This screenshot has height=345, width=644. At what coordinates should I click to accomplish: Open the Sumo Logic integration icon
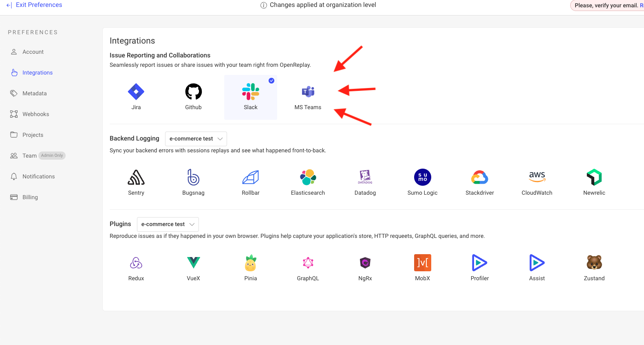423,177
